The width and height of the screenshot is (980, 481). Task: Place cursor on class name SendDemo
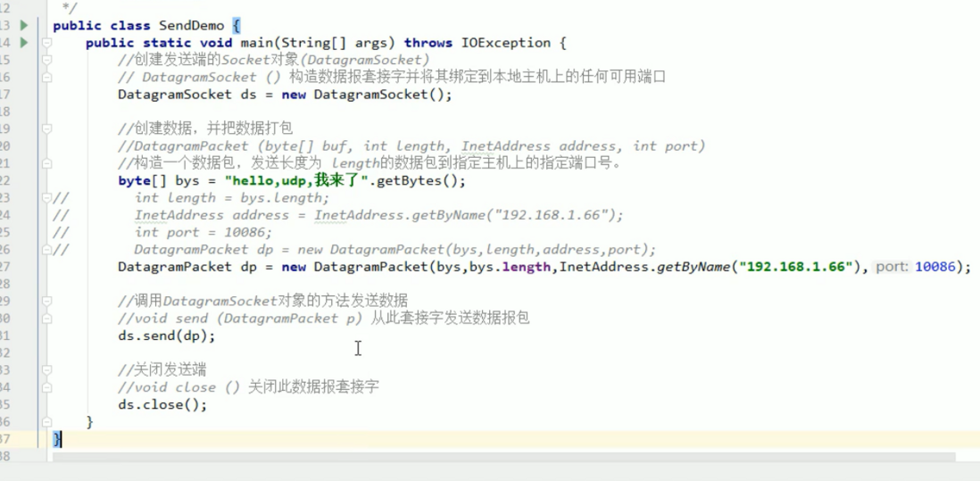tap(191, 26)
